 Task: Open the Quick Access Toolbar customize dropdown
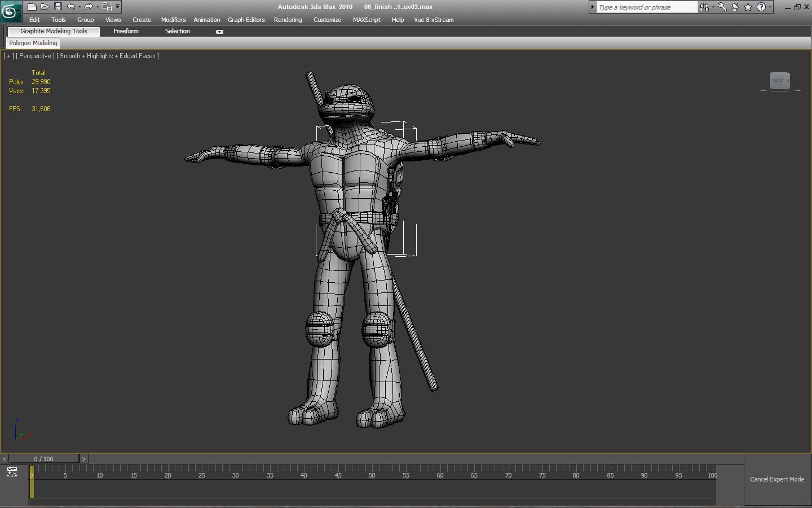tap(118, 7)
